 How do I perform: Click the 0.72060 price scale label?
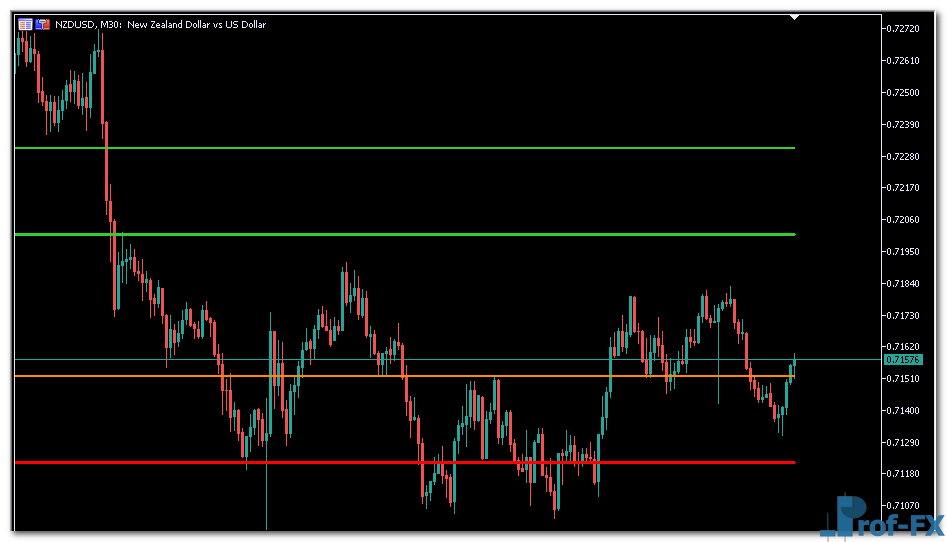click(902, 219)
